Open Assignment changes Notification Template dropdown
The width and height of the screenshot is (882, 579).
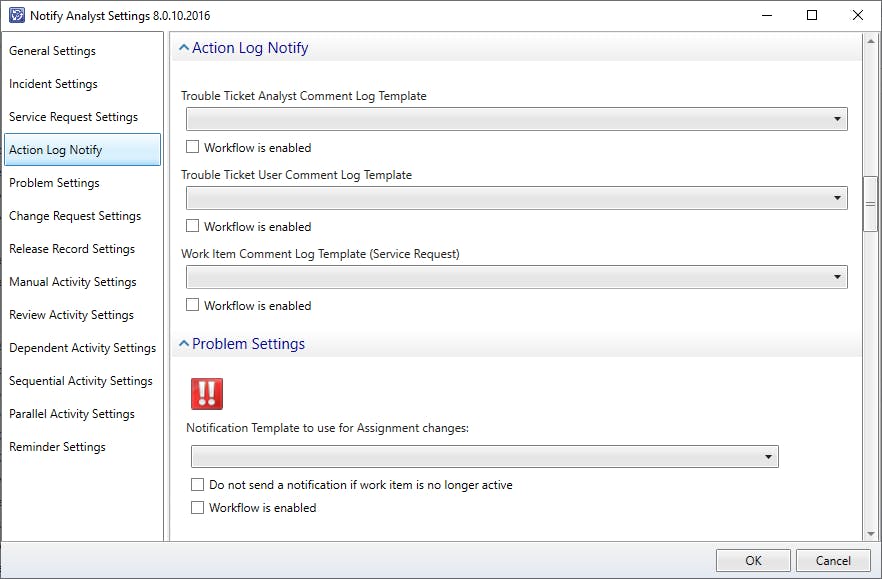(484, 457)
